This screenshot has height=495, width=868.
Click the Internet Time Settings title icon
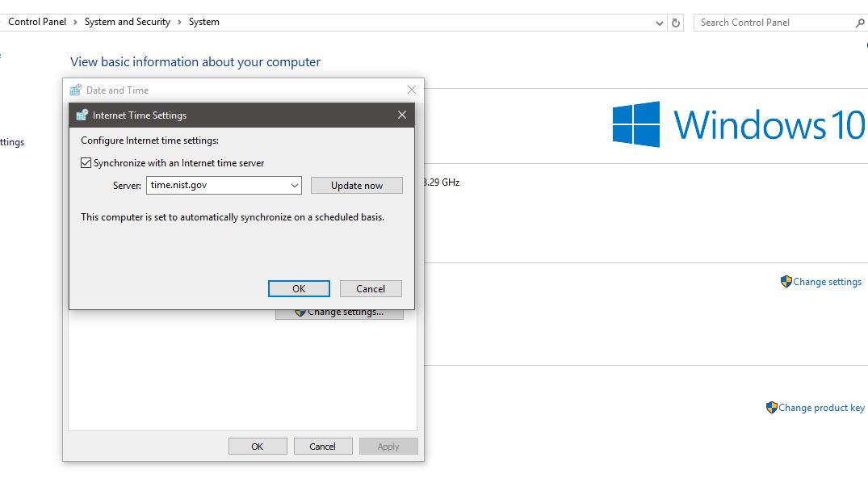(x=82, y=115)
